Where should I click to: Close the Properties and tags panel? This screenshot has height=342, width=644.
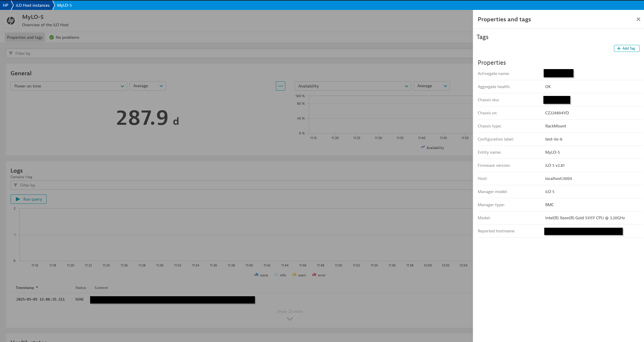click(638, 19)
